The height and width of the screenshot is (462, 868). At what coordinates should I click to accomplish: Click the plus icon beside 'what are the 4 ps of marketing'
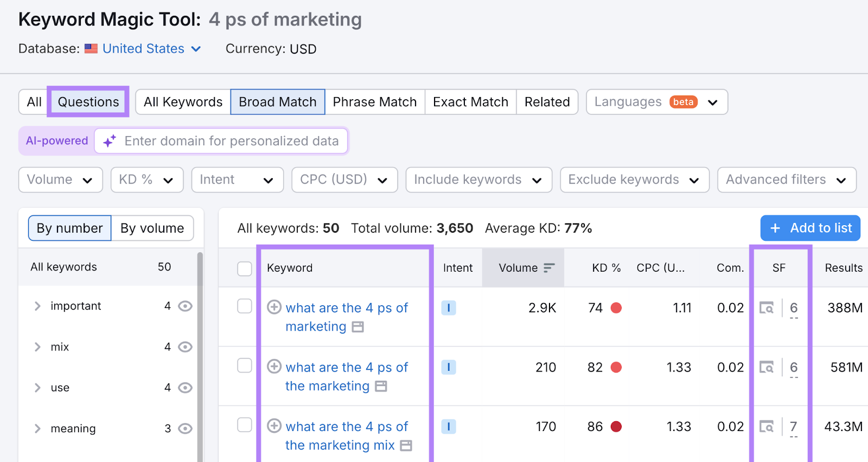click(275, 307)
